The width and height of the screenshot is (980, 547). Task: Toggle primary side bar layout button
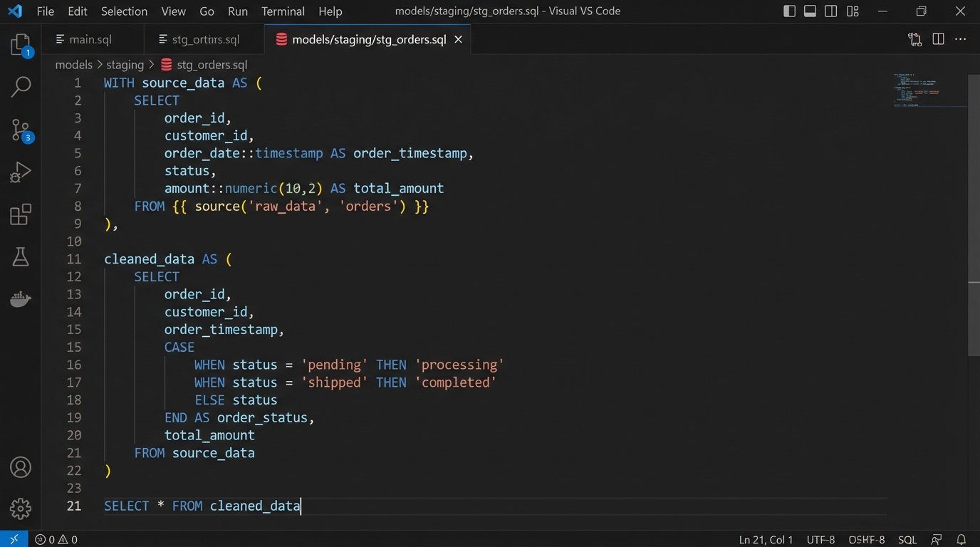[789, 11]
